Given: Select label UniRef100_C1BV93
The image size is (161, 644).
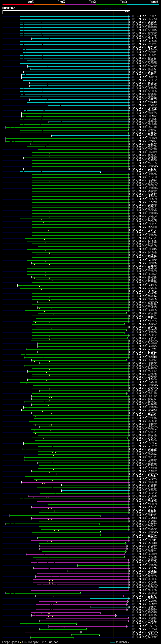Looking at the screenshot, I should 144,629.
